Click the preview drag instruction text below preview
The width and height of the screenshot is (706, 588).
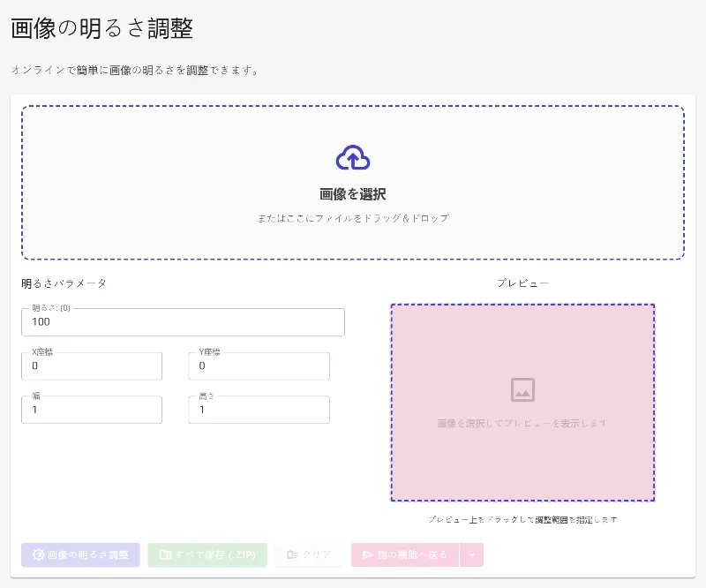coord(522,519)
